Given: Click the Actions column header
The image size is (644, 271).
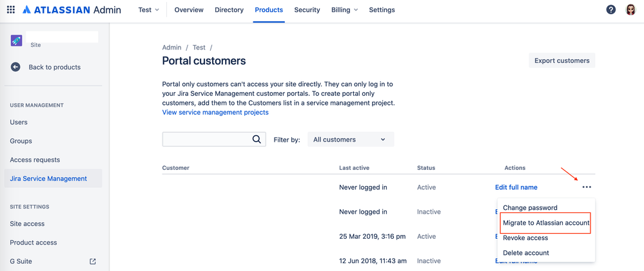Looking at the screenshot, I should tap(514, 167).
